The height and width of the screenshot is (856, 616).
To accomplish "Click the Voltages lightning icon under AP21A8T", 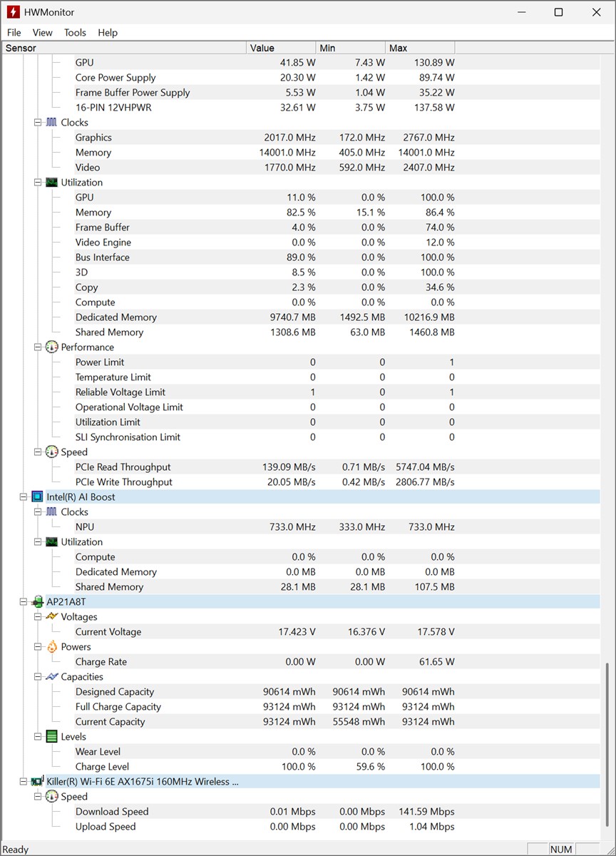I will point(51,617).
